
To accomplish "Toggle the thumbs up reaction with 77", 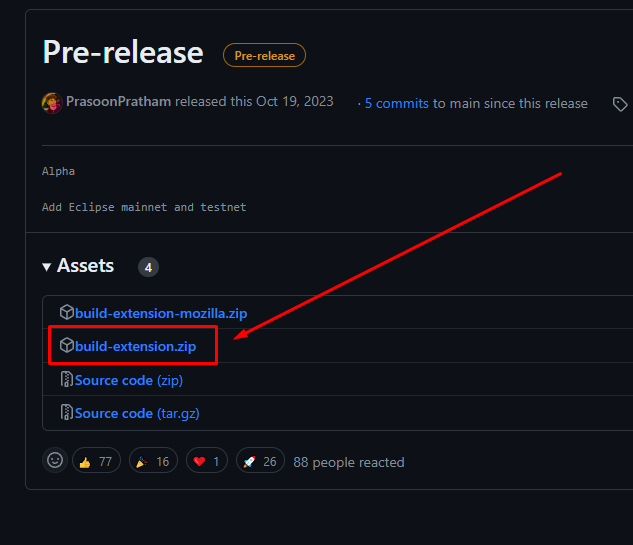I will 96,460.
